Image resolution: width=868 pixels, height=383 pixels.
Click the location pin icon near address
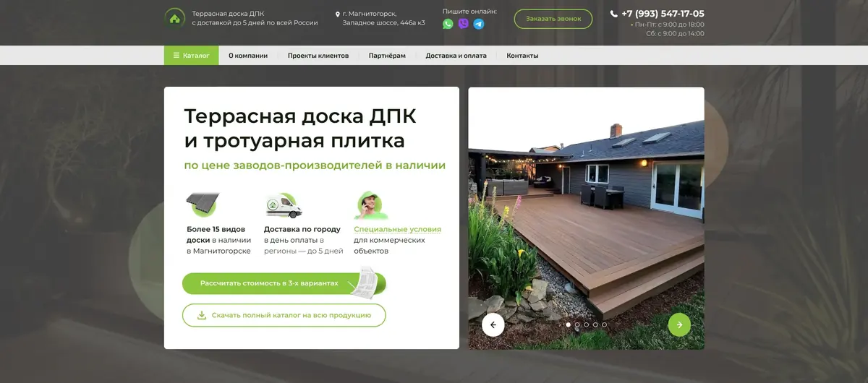(x=338, y=14)
